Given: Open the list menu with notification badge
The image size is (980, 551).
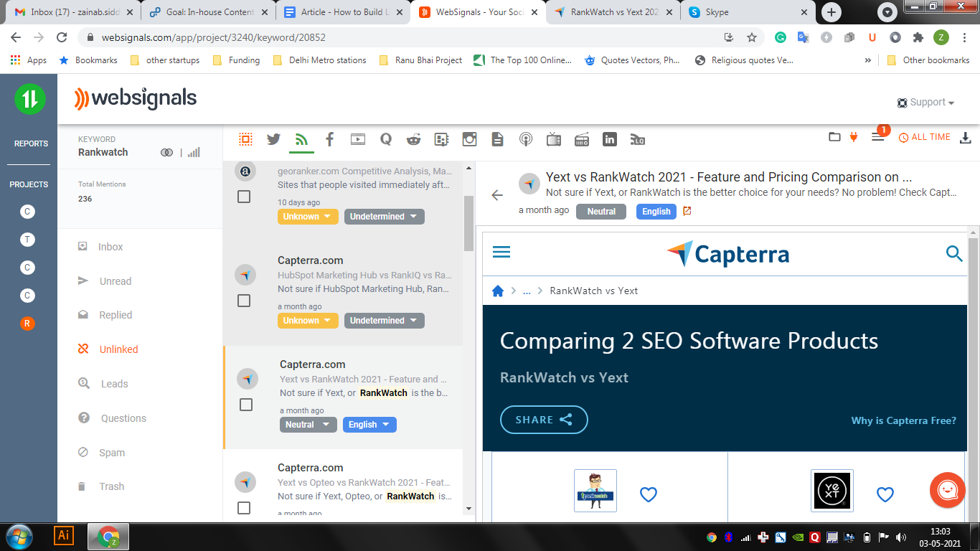Looking at the screenshot, I should click(x=878, y=136).
